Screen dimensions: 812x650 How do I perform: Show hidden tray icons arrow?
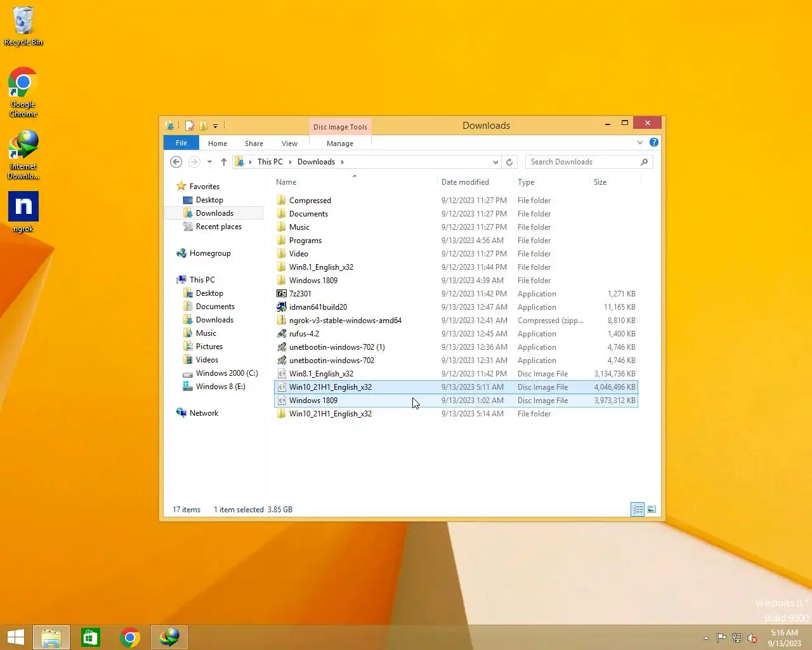pos(706,638)
